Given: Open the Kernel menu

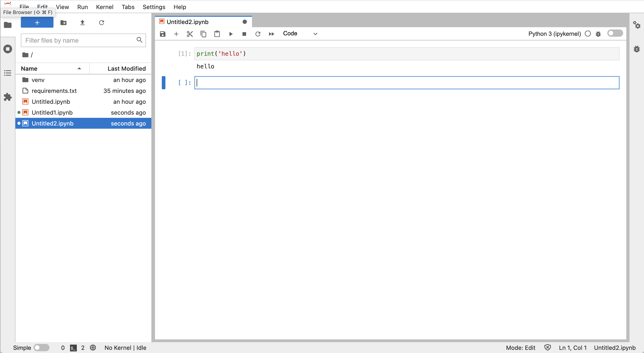Looking at the screenshot, I should pyautogui.click(x=104, y=7).
